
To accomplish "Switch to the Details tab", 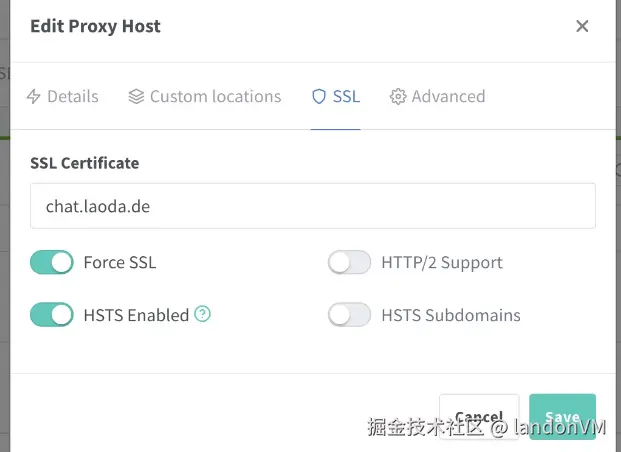I will coord(72,97).
